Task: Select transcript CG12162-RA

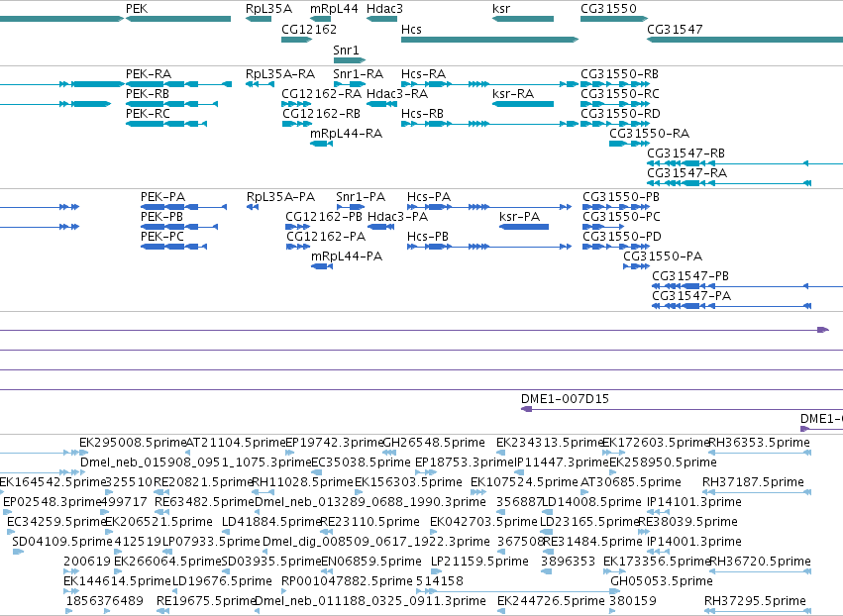Action: point(297,104)
